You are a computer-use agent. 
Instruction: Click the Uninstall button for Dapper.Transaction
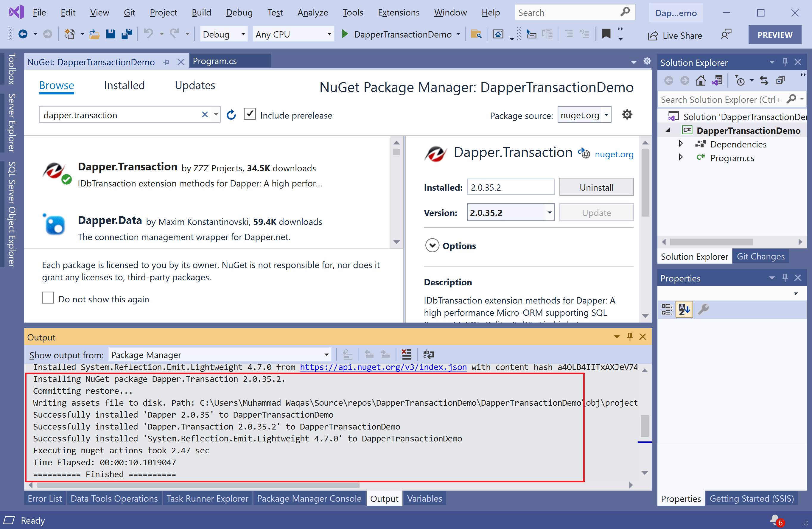pyautogui.click(x=596, y=187)
